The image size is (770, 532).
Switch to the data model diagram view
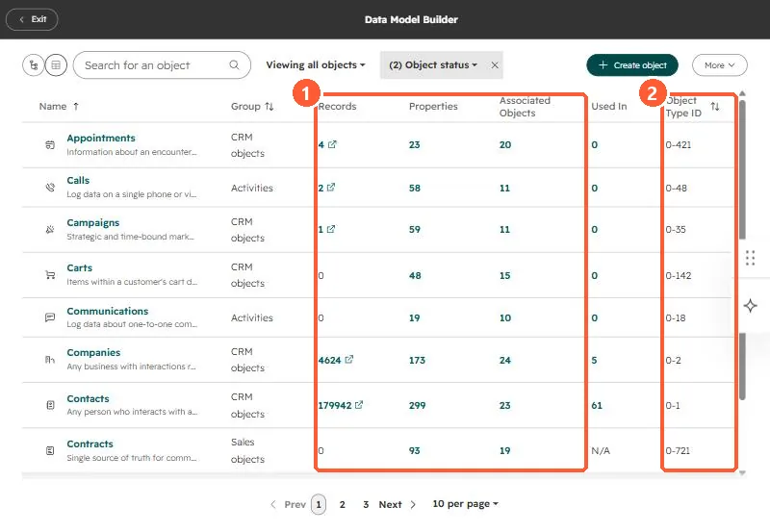(x=34, y=64)
